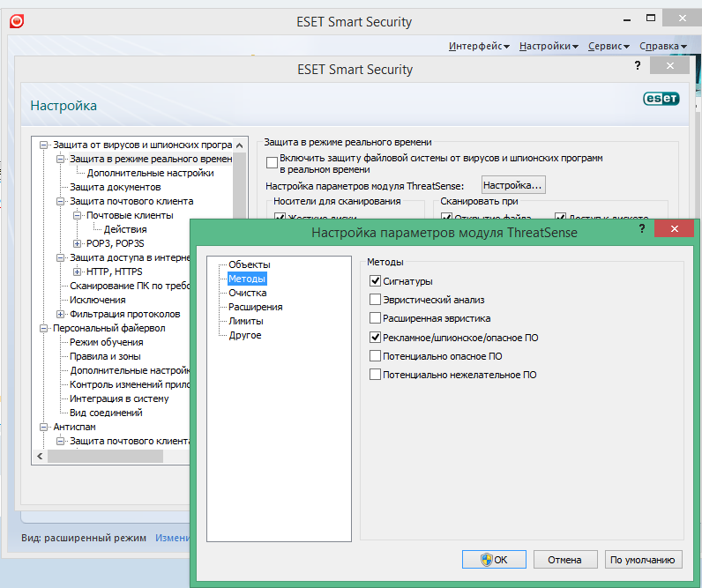Select Объекты in ThreatSense tree

(250, 264)
